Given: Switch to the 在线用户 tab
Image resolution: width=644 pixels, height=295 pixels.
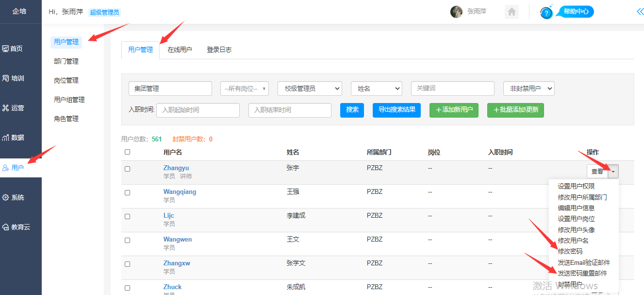Looking at the screenshot, I should click(x=180, y=50).
